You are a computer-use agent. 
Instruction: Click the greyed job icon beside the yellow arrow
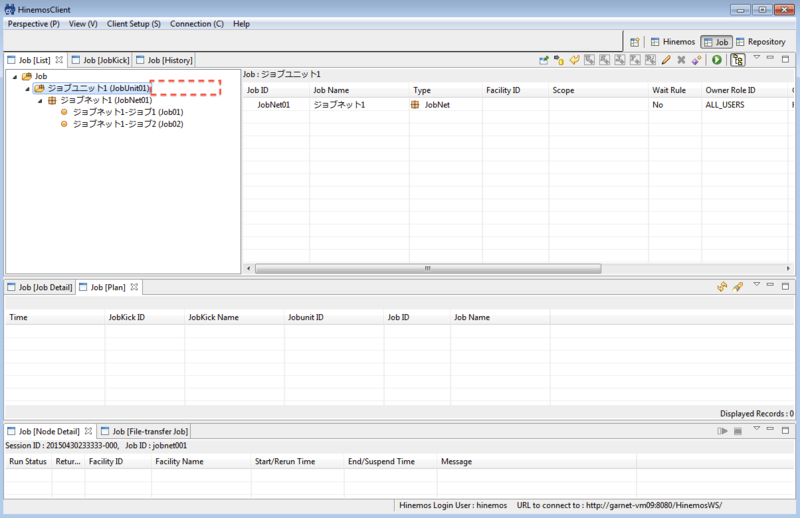589,60
